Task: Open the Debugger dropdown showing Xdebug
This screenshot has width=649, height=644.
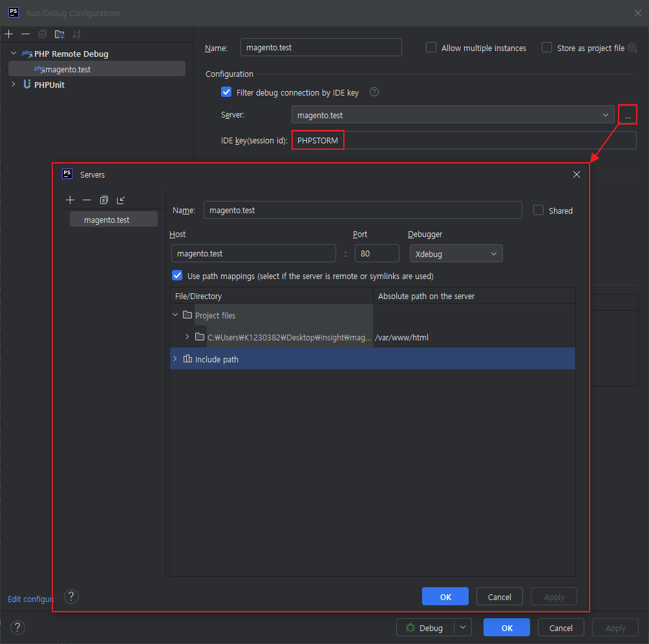Action: pyautogui.click(x=456, y=254)
